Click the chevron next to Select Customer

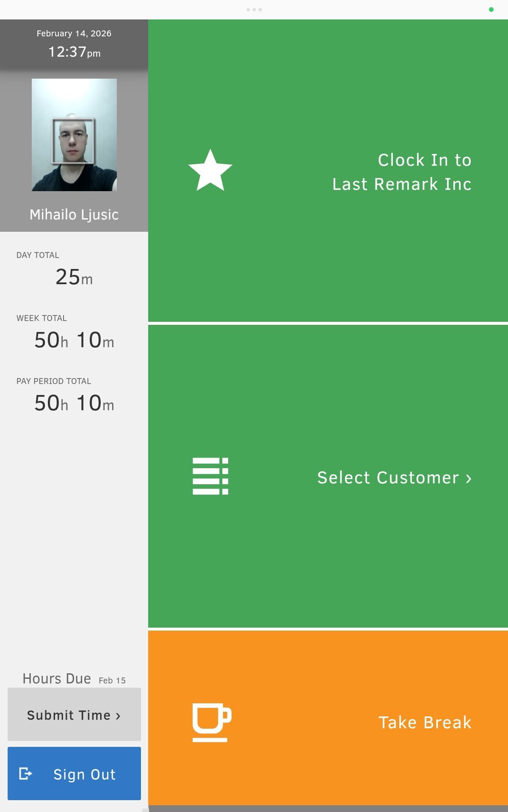[x=468, y=478]
